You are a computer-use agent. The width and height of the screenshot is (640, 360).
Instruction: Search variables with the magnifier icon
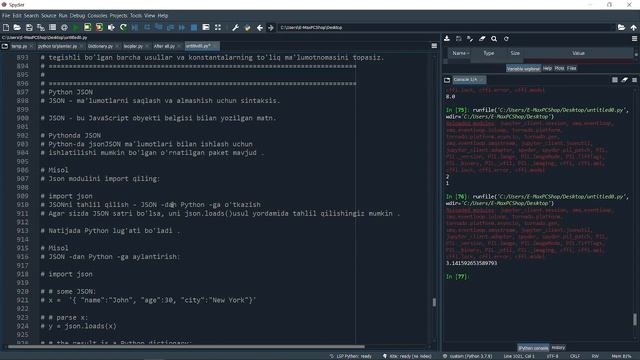(494, 38)
